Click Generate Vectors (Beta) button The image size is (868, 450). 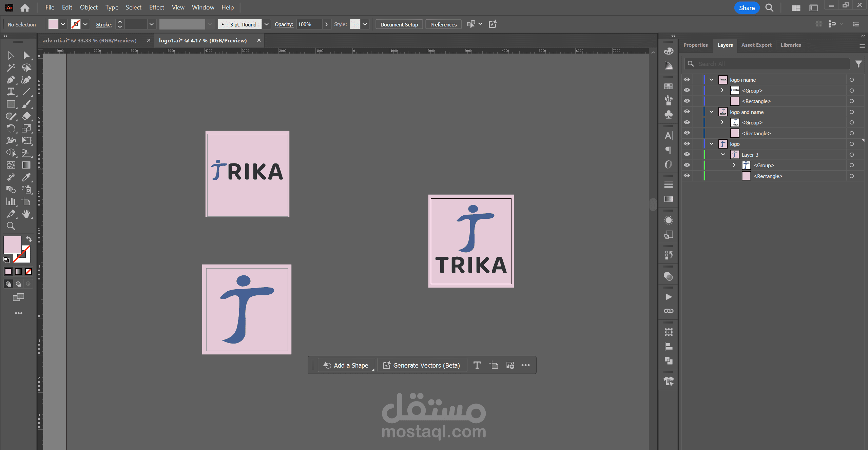pos(422,365)
